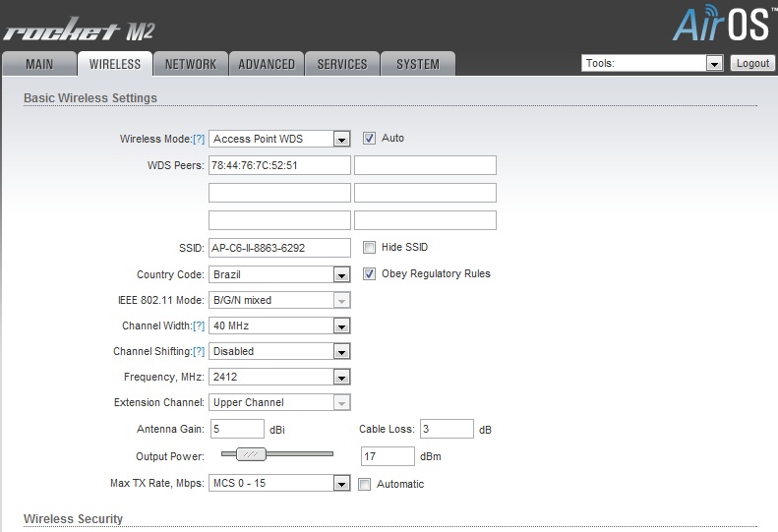
Task: Select the SYSTEM tab
Action: (418, 64)
